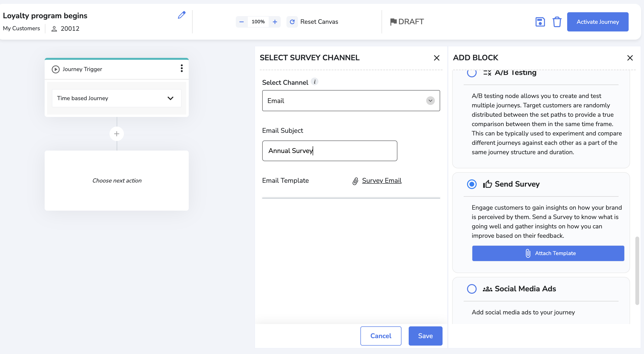The image size is (644, 354).
Task: Show Select Channel info tooltip icon
Action: [315, 81]
